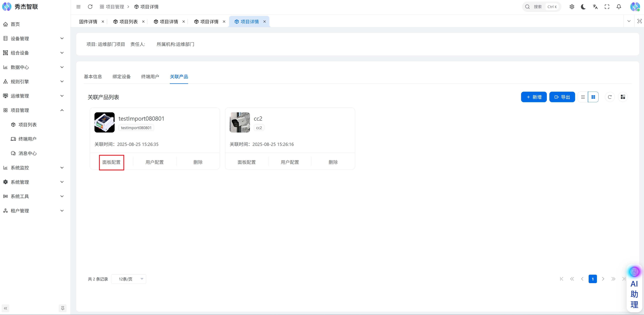Open the settings gear icon
The image size is (644, 315).
(x=572, y=7)
